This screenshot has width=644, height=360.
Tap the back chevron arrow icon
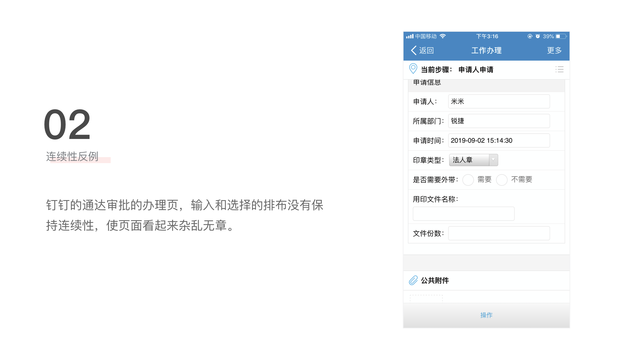click(413, 50)
